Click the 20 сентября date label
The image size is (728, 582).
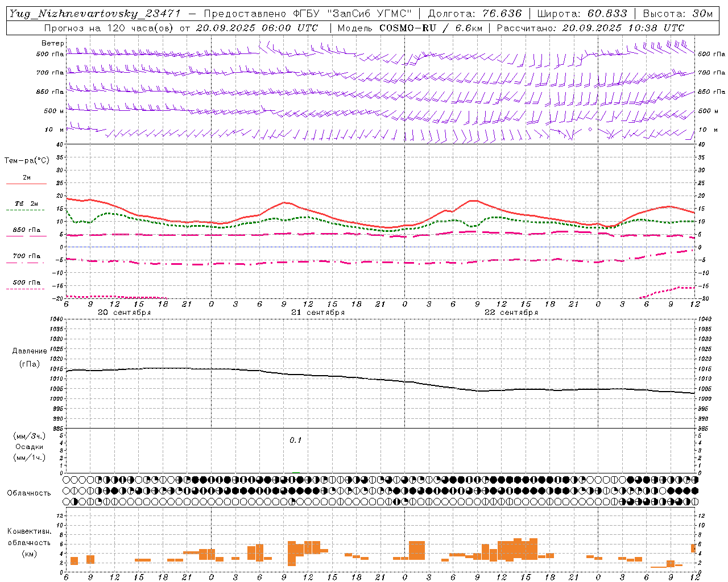[x=124, y=313]
